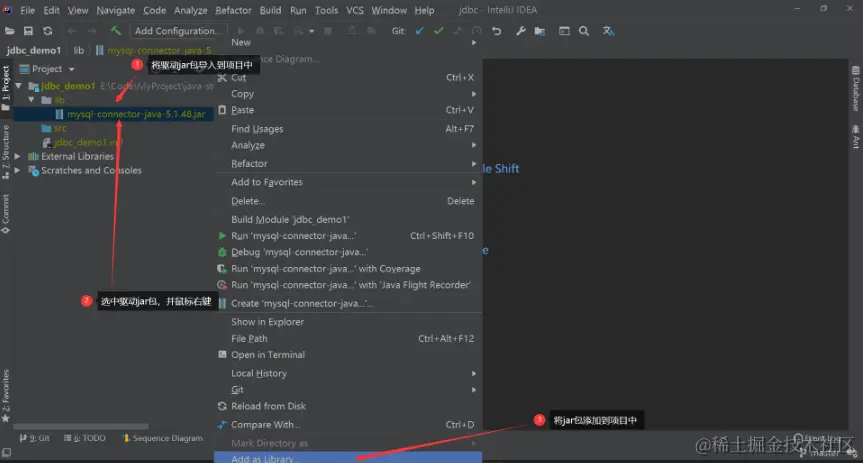Choose Compare With... entry

(x=348, y=425)
